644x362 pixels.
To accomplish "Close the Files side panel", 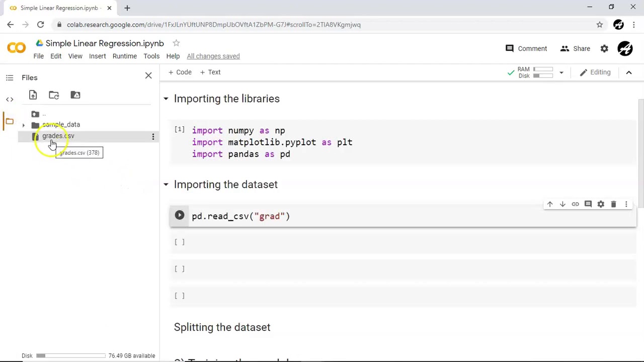I will [148, 76].
